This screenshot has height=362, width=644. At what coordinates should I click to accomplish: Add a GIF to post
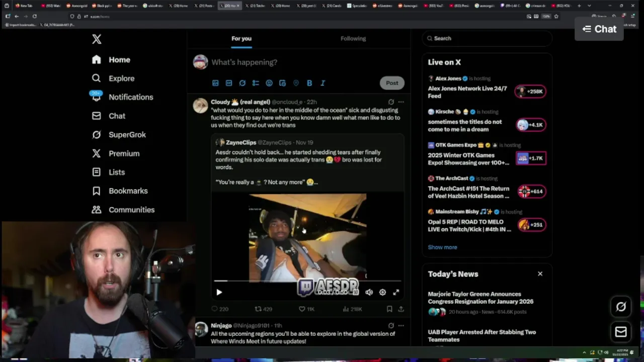point(229,83)
